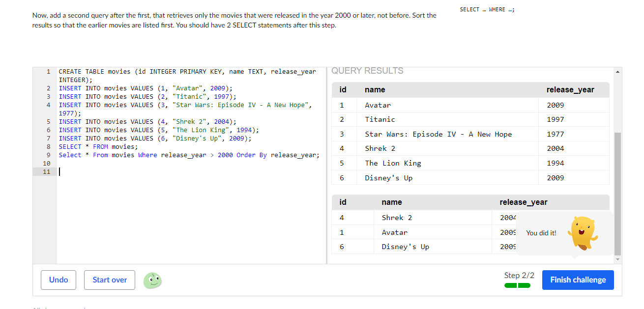644x309 pixels.
Task: Click the "SELECT … WHERE …;" hint text
Action: coord(487,10)
